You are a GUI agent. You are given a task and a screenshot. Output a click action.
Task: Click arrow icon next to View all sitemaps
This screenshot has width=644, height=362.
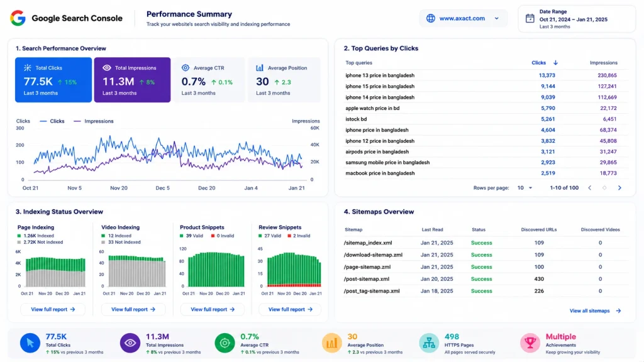coord(619,311)
